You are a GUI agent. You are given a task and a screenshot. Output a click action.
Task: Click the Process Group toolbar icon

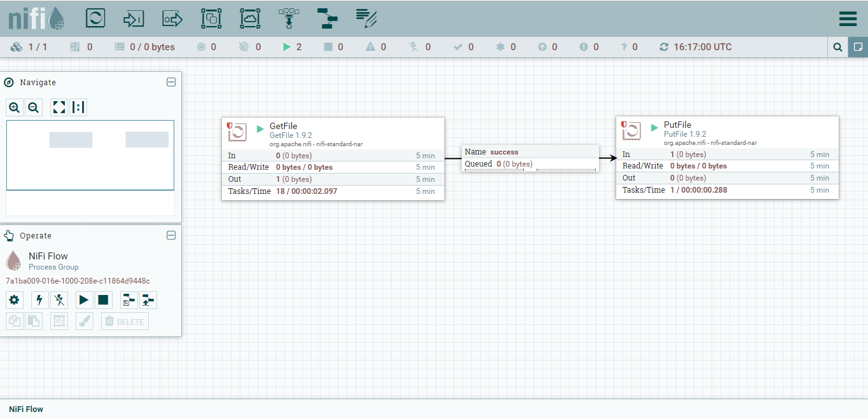click(211, 18)
